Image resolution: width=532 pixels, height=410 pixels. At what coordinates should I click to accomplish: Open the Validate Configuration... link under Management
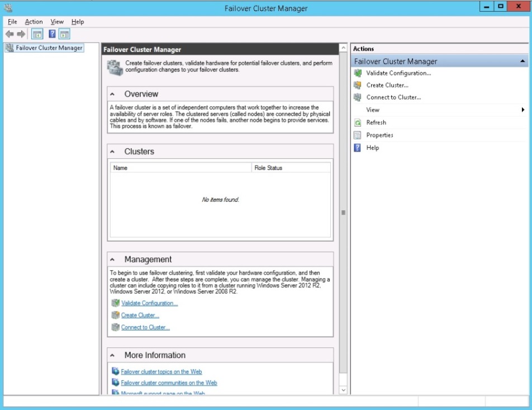click(x=150, y=303)
